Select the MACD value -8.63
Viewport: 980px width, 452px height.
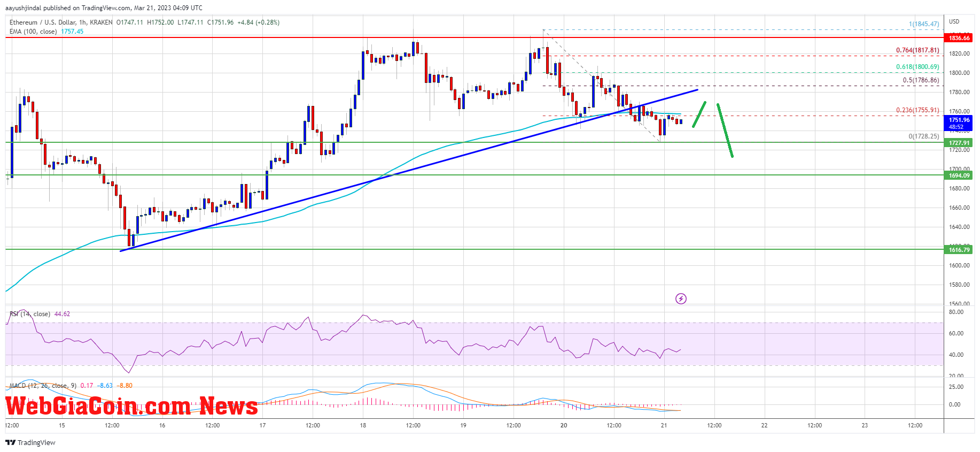[x=106, y=386]
